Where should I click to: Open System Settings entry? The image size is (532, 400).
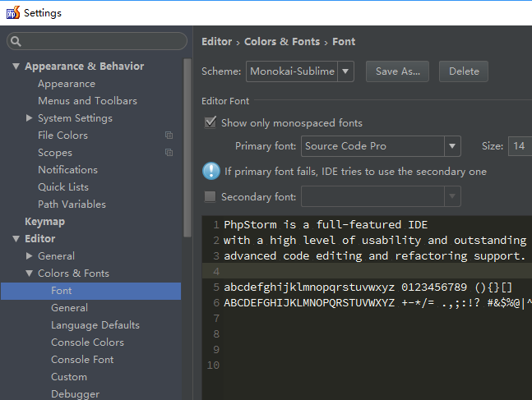click(75, 118)
